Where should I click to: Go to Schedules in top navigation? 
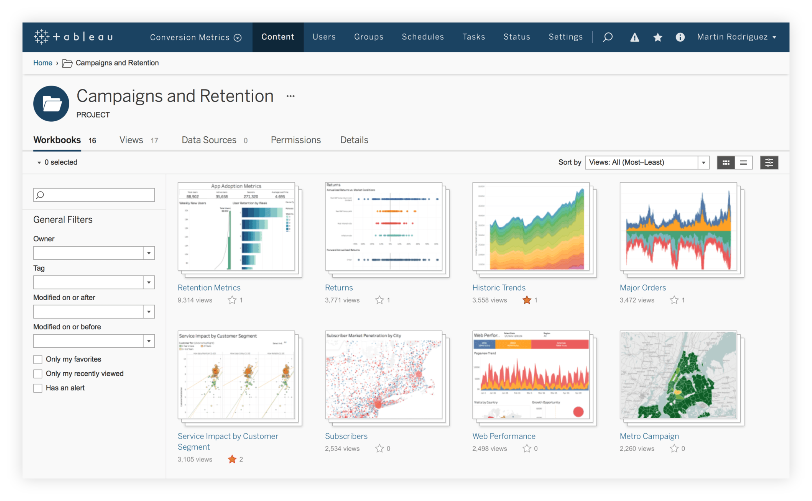(x=422, y=37)
